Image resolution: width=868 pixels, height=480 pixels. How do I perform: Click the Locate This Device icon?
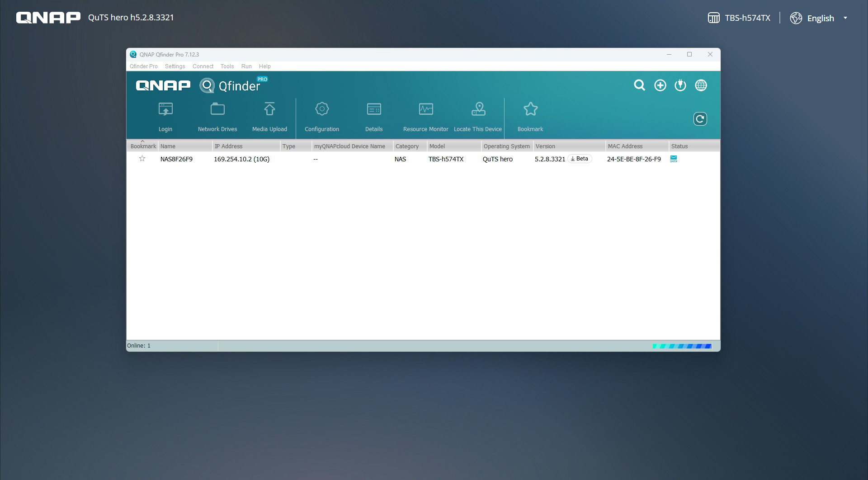pos(478,110)
